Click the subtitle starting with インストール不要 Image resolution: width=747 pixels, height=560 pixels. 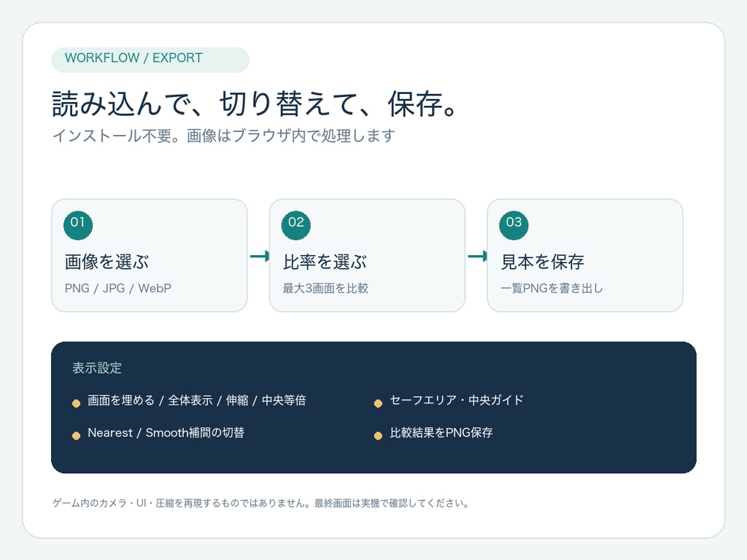[x=223, y=136]
